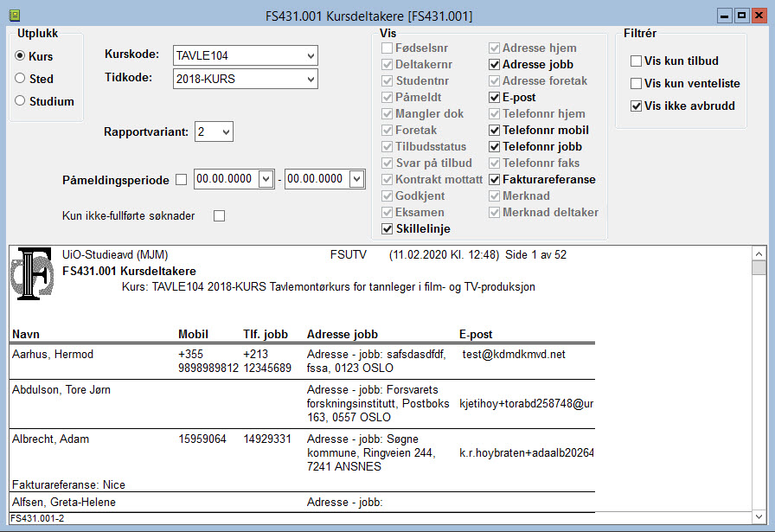Click the Studentnr checkbox
775x532 pixels.
(x=387, y=80)
